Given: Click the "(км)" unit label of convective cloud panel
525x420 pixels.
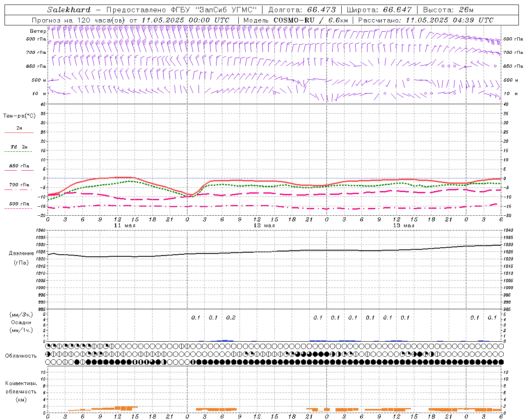Looking at the screenshot, I should (x=21, y=399).
